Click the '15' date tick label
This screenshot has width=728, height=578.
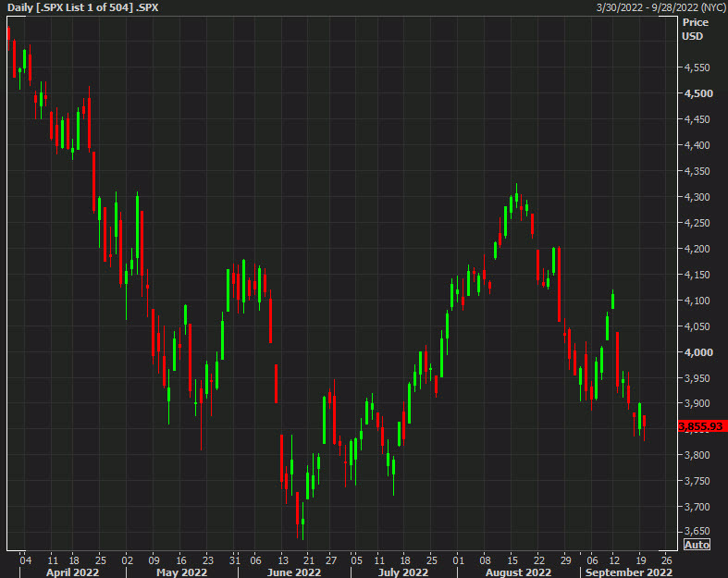[512, 560]
